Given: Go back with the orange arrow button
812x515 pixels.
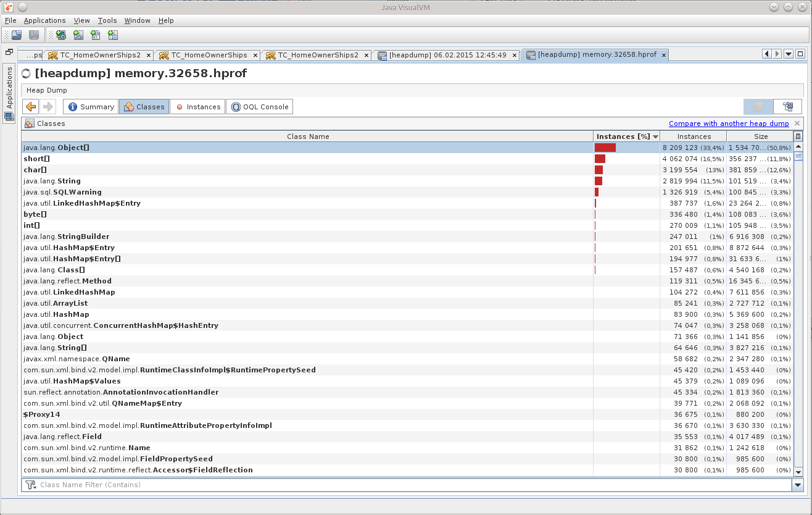Looking at the screenshot, I should tap(31, 107).
